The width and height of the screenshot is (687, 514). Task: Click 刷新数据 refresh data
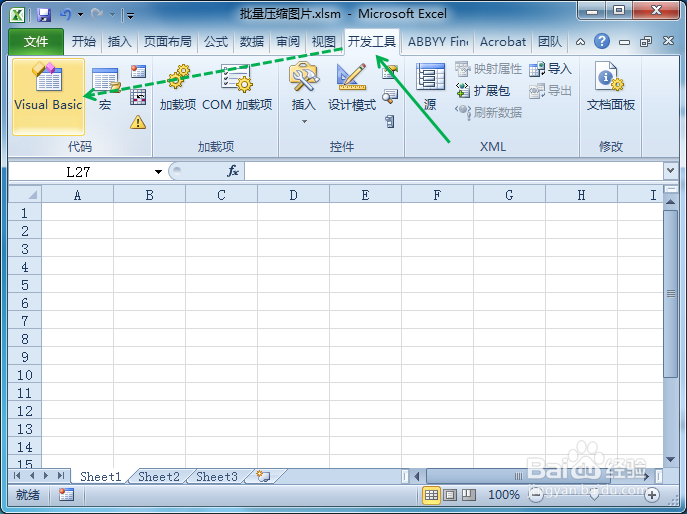click(489, 113)
